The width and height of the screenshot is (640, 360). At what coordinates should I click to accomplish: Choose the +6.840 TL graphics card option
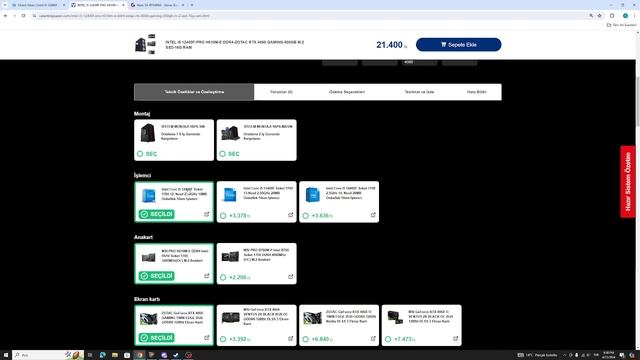tap(306, 339)
